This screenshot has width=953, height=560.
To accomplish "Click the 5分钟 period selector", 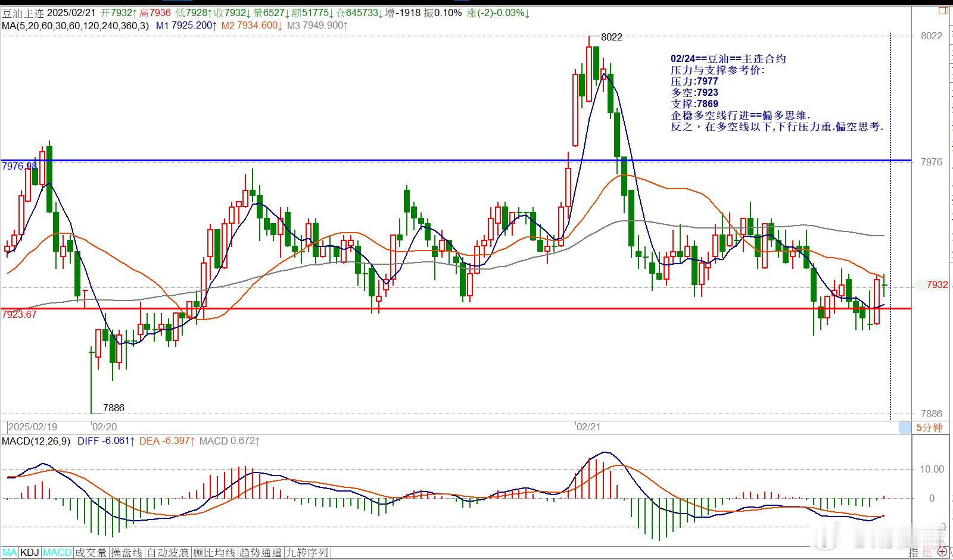I will pos(929,427).
